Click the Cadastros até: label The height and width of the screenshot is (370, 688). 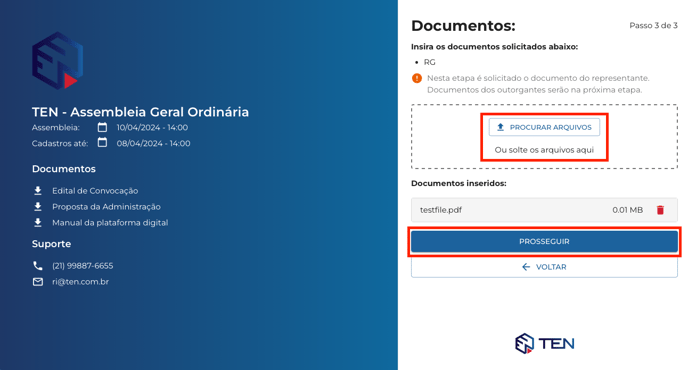[60, 144]
